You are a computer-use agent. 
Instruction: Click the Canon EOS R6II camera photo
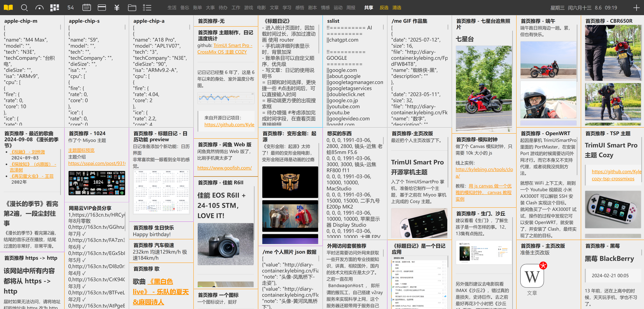[225, 244]
